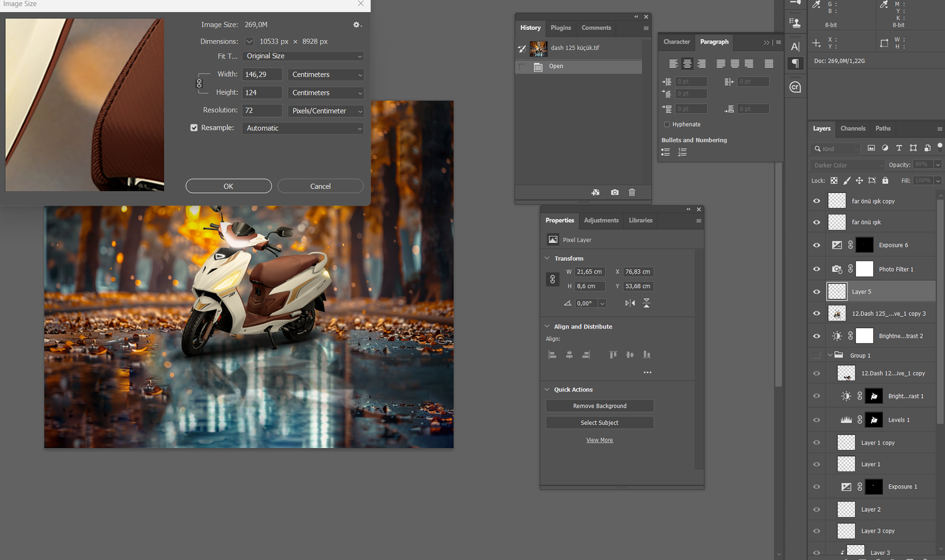Open the Pixels/Centimeter resolution unit dropdown
945x560 pixels.
tap(326, 111)
